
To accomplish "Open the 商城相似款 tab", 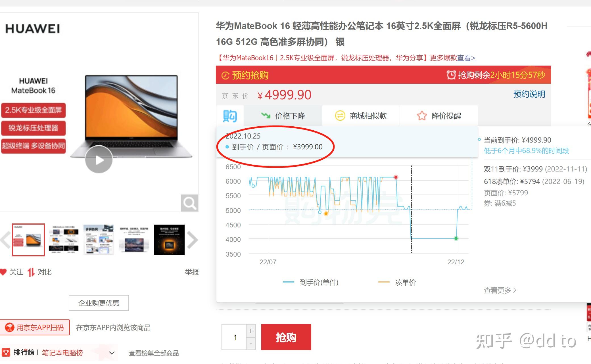I will (x=361, y=116).
